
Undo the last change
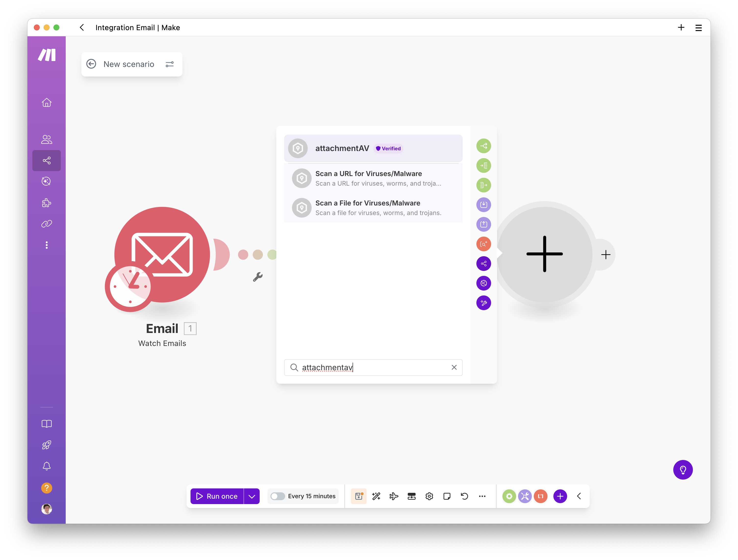tap(464, 496)
